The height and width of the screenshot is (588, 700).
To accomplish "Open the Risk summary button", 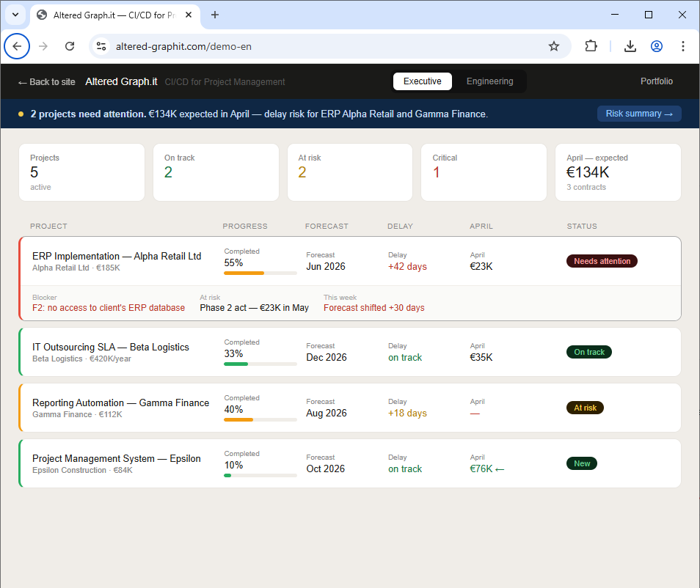I will [x=639, y=114].
